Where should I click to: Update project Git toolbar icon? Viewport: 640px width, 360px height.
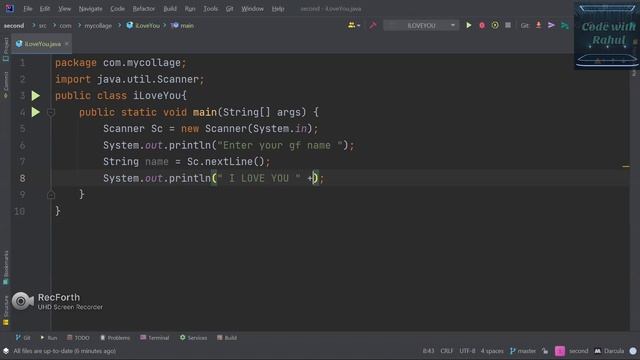point(538,25)
